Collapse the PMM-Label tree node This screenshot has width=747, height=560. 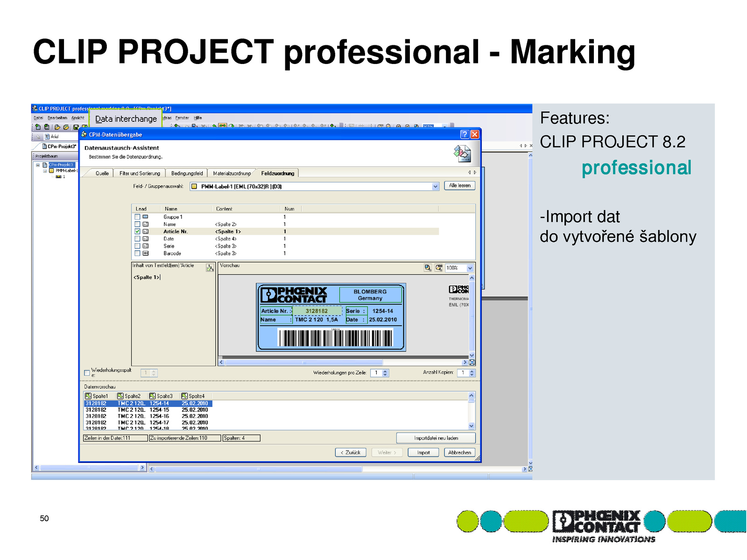click(45, 171)
